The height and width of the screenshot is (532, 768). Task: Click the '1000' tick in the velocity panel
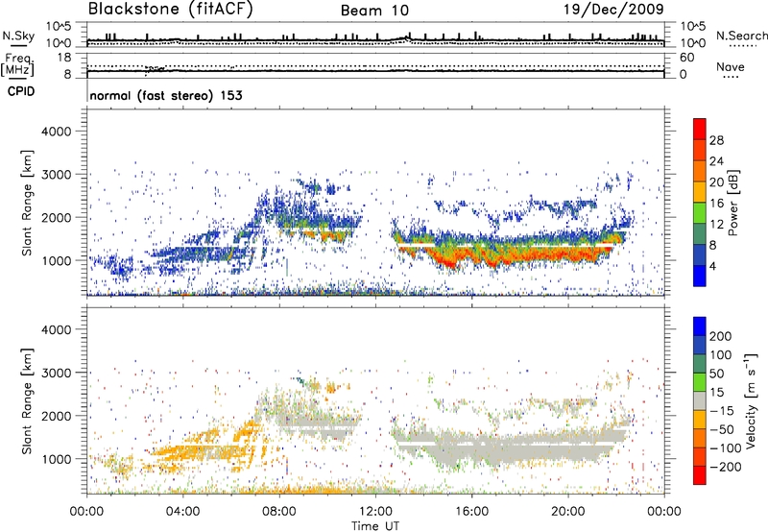tap(56, 459)
